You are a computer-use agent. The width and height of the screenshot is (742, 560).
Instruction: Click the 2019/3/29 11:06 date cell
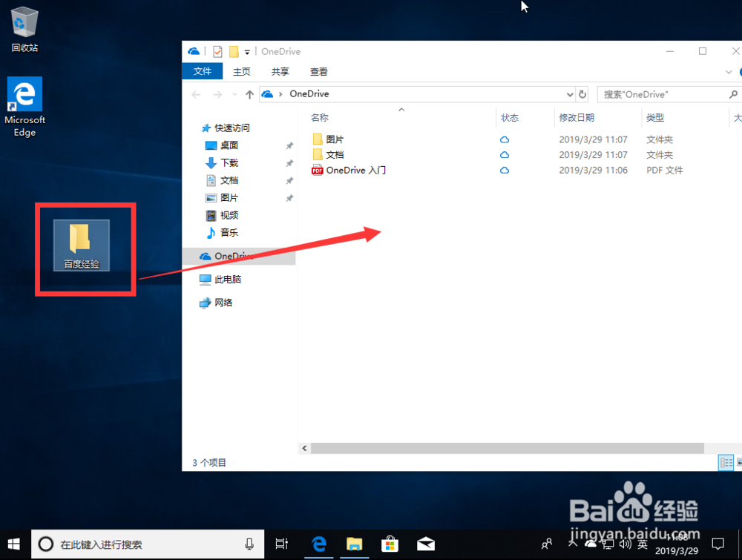pyautogui.click(x=594, y=171)
